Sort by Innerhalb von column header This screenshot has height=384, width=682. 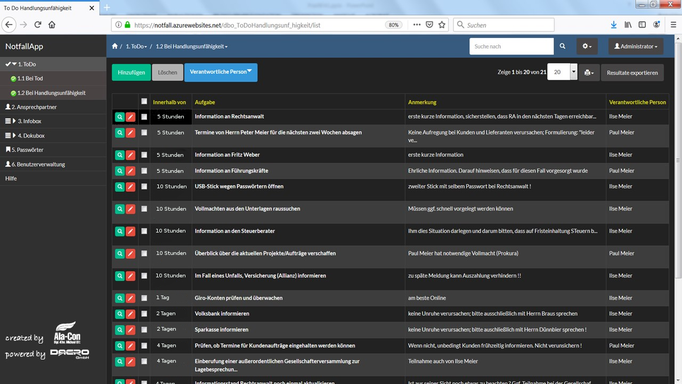[169, 102]
